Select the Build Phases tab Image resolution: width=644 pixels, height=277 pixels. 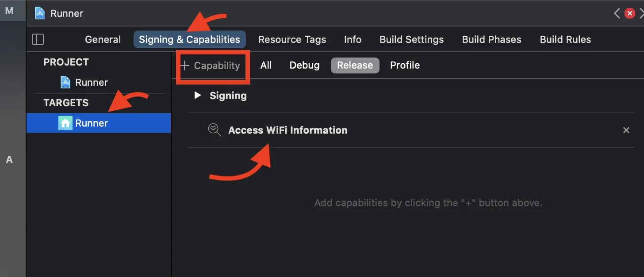[x=491, y=39]
